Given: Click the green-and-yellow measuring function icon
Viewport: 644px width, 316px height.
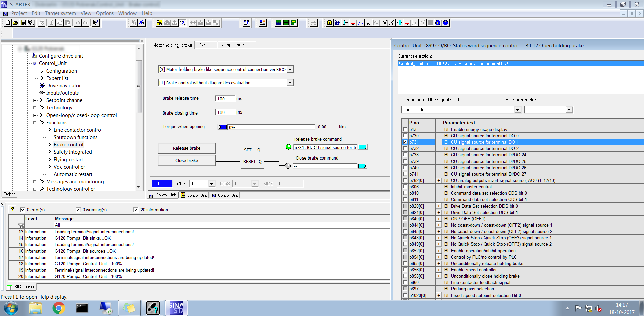Looking at the screenshot, I should coord(294,23).
